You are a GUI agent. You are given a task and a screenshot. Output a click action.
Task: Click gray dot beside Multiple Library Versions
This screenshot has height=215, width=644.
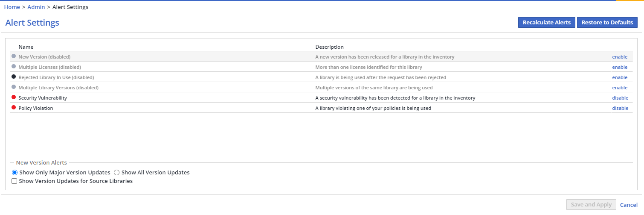coord(14,87)
